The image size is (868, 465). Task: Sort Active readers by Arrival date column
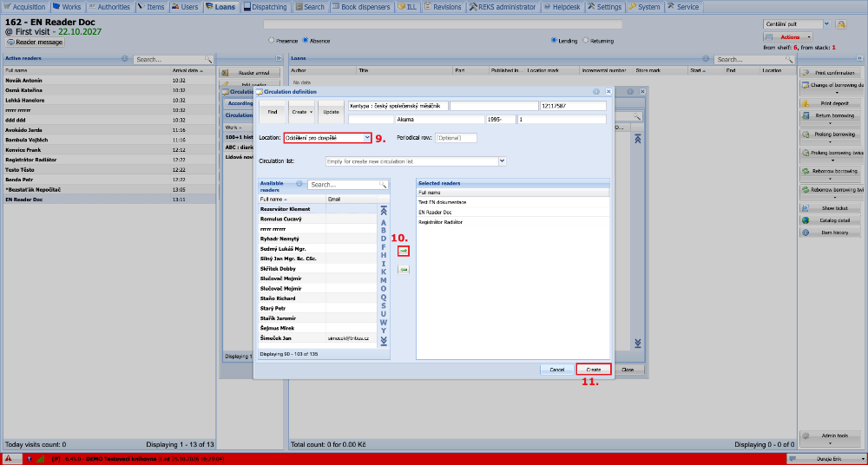192,71
